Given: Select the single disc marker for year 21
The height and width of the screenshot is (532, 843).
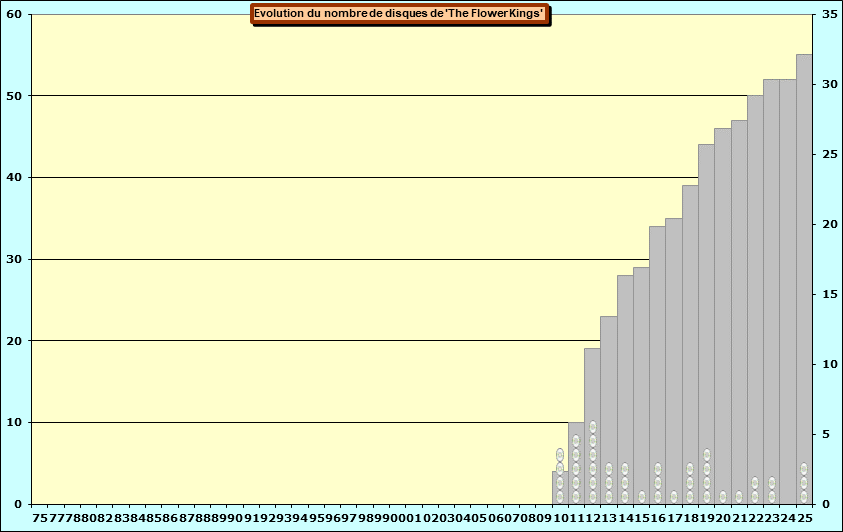Looking at the screenshot, I should (739, 497).
